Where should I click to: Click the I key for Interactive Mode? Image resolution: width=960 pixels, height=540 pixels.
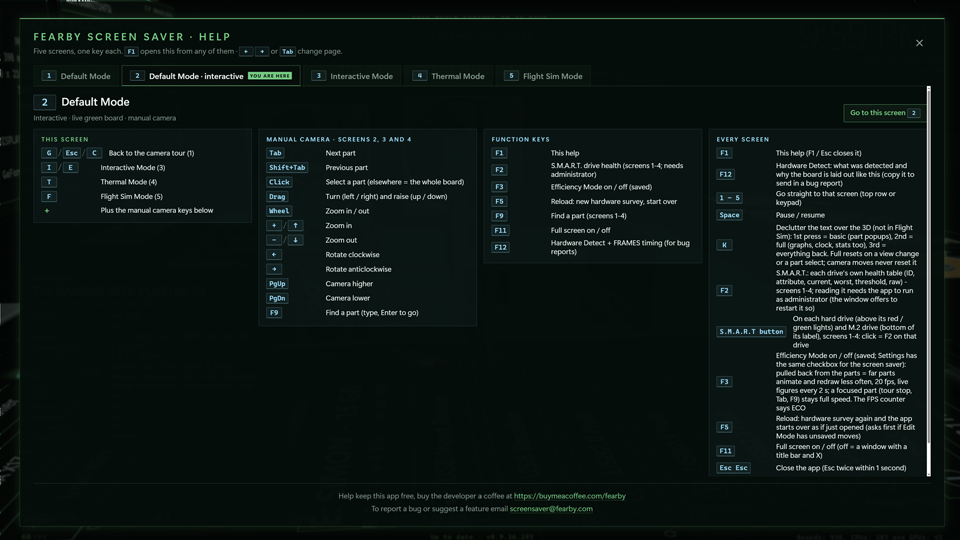point(49,168)
